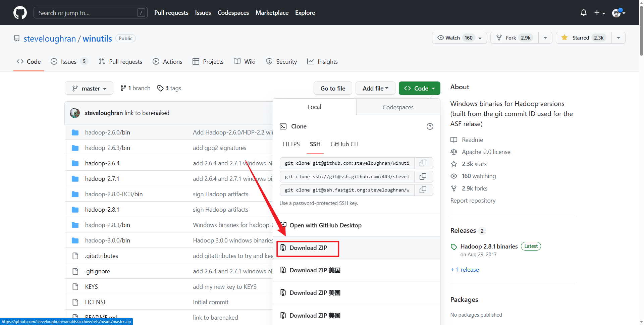Open the Readme link in About
This screenshot has width=644, height=325.
click(472, 140)
